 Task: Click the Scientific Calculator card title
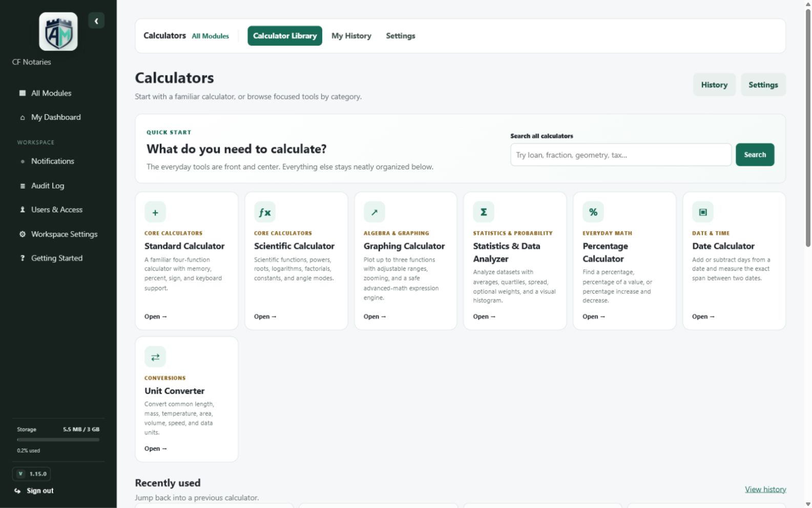point(294,246)
